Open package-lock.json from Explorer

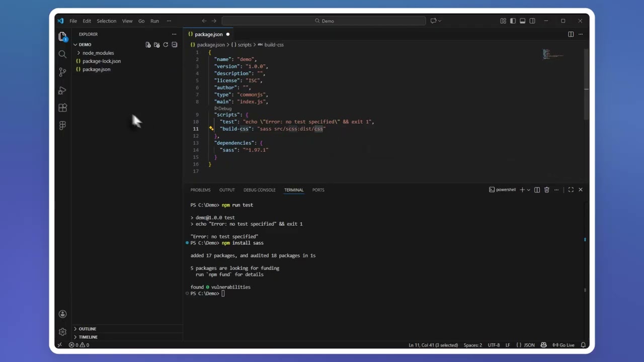[102, 61]
